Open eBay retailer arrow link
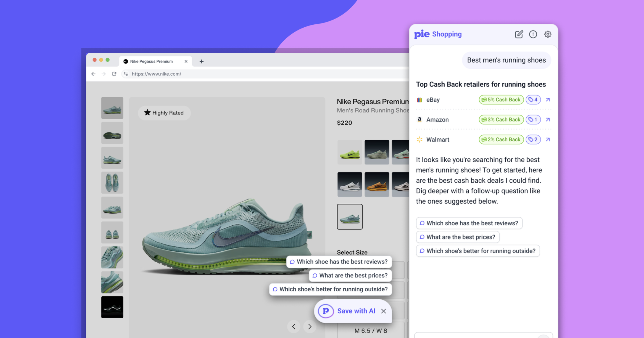 point(548,100)
